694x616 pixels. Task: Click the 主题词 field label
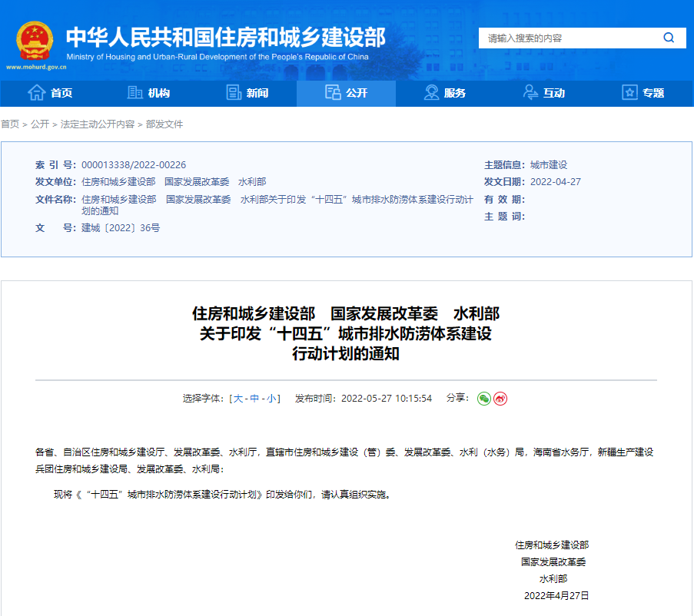pos(504,217)
